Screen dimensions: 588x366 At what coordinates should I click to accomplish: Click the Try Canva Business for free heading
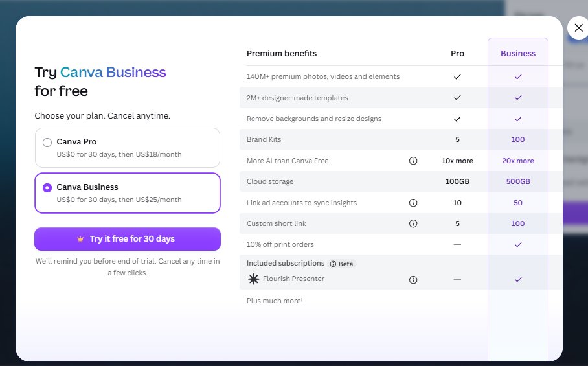(x=100, y=82)
